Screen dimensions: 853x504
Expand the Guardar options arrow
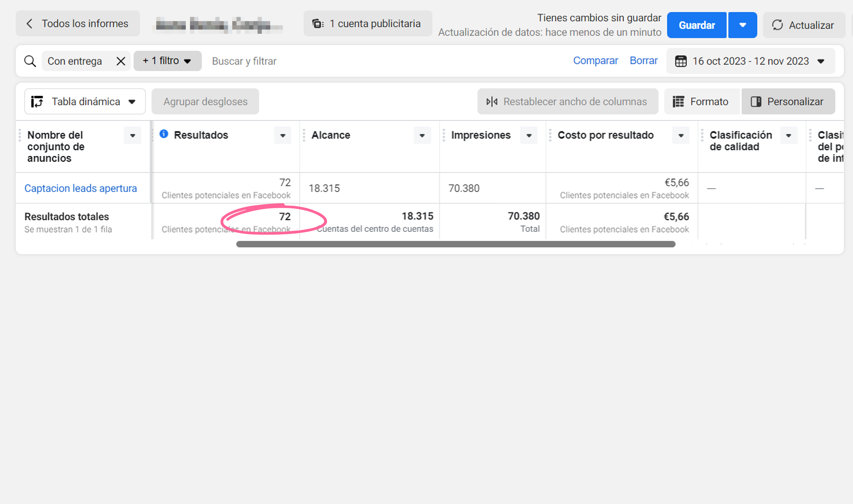click(743, 25)
